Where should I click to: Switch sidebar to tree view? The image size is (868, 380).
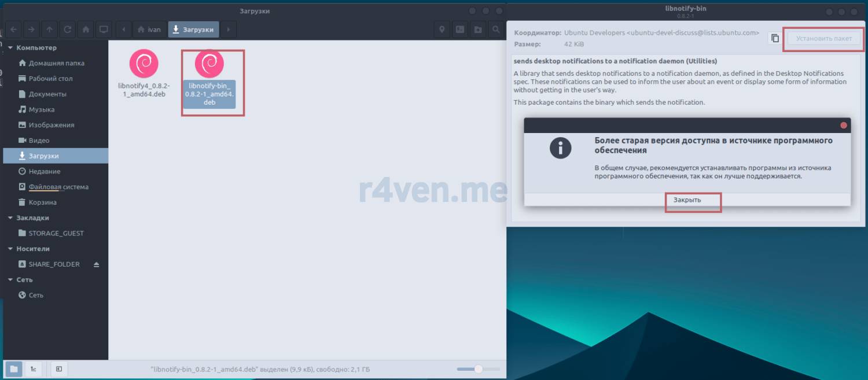(33, 369)
